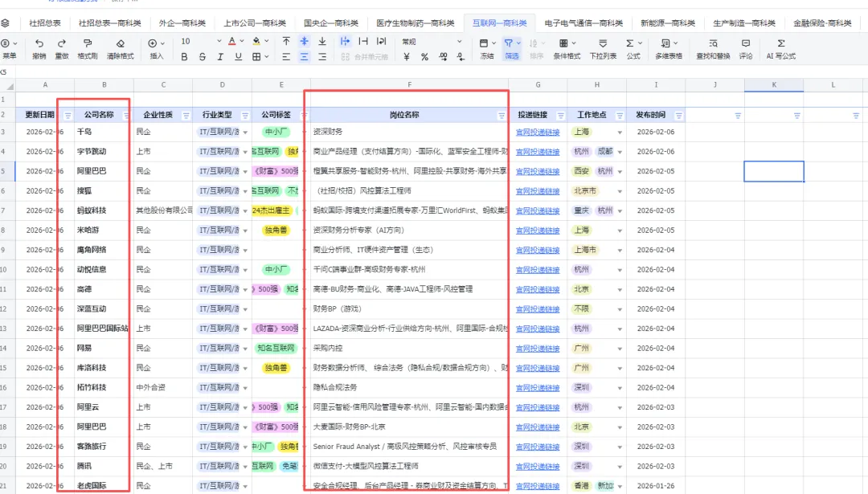Open the 菜单 menu button
Screen dimensions: 868x494
pos(9,49)
